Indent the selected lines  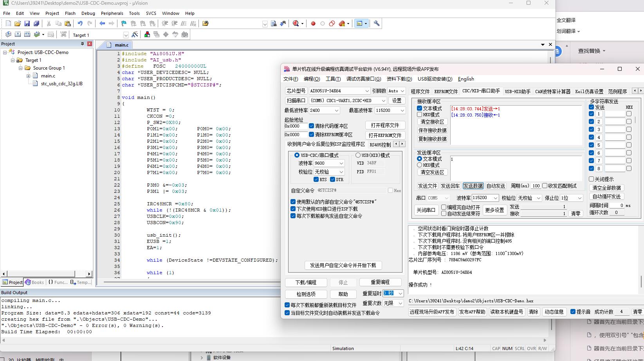coord(165,23)
